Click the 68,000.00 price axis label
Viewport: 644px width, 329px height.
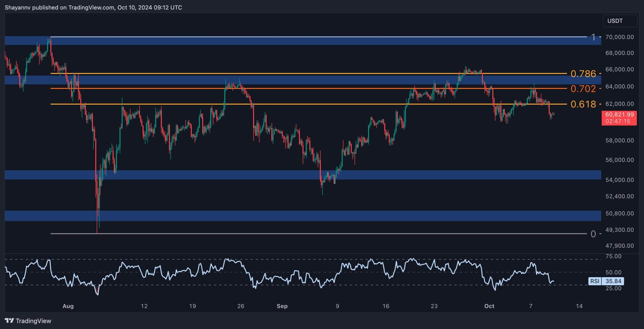[x=620, y=53]
